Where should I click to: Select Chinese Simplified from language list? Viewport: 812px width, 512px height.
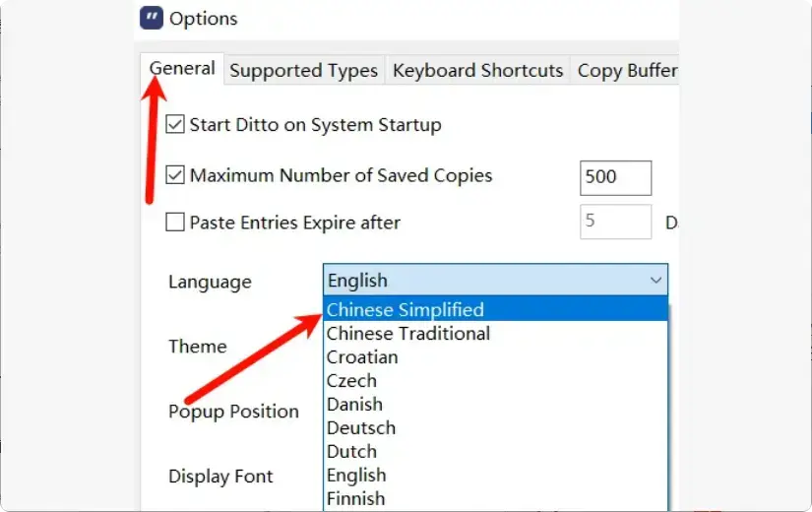[406, 310]
